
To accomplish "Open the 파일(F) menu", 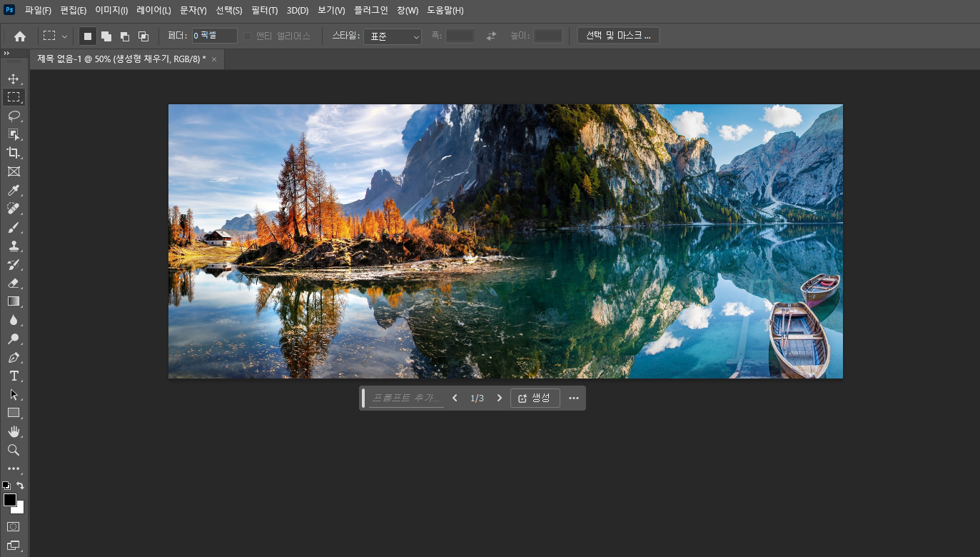I will (x=38, y=11).
